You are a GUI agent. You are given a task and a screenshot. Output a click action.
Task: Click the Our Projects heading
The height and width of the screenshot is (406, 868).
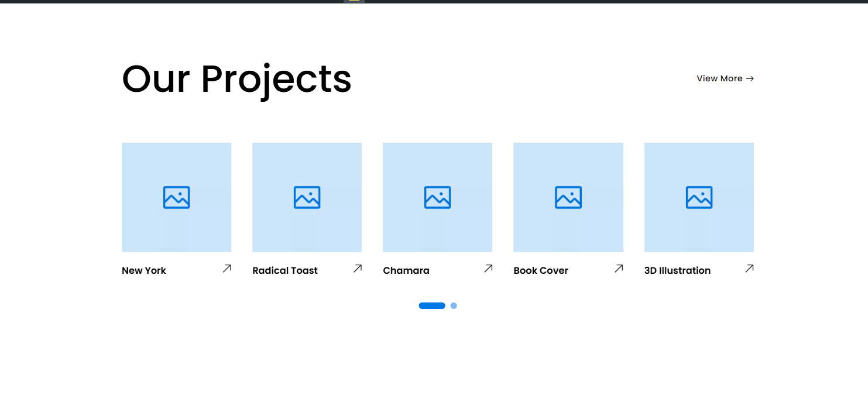click(236, 79)
